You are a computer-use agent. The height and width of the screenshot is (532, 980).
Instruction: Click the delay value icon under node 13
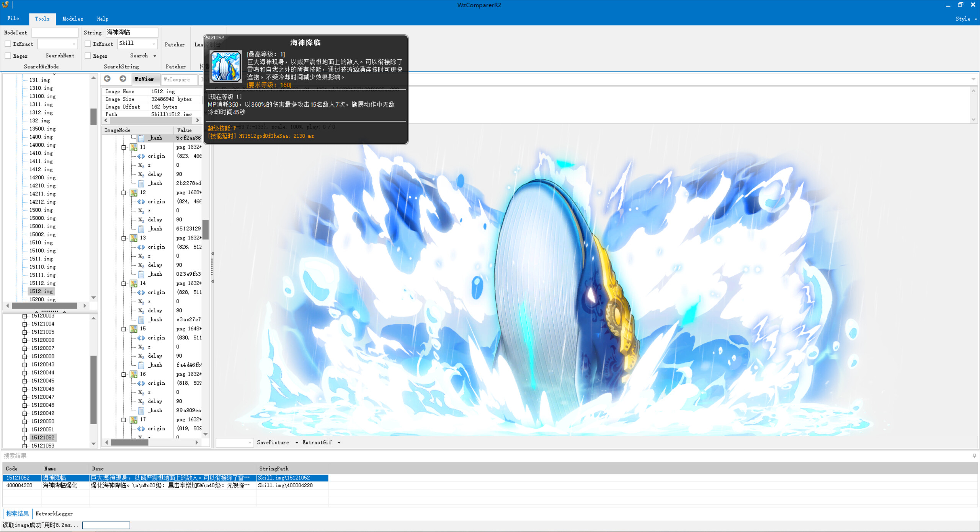141,265
